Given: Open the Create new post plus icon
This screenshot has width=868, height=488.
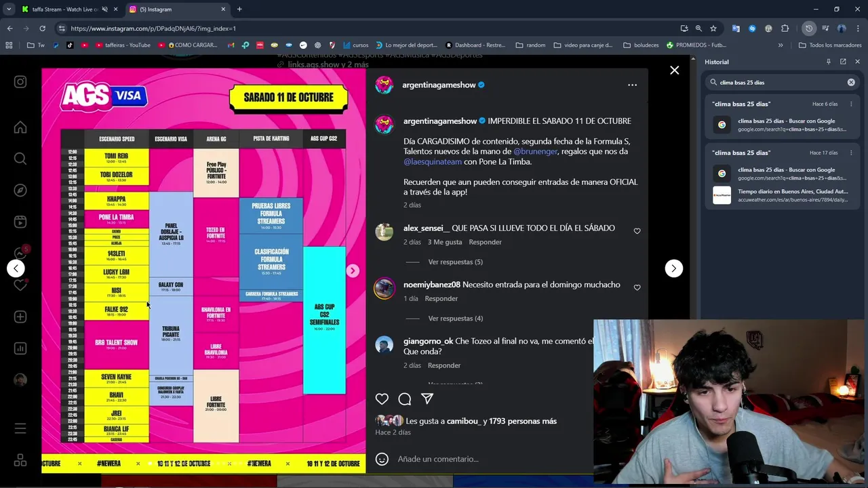Looking at the screenshot, I should pos(20,317).
